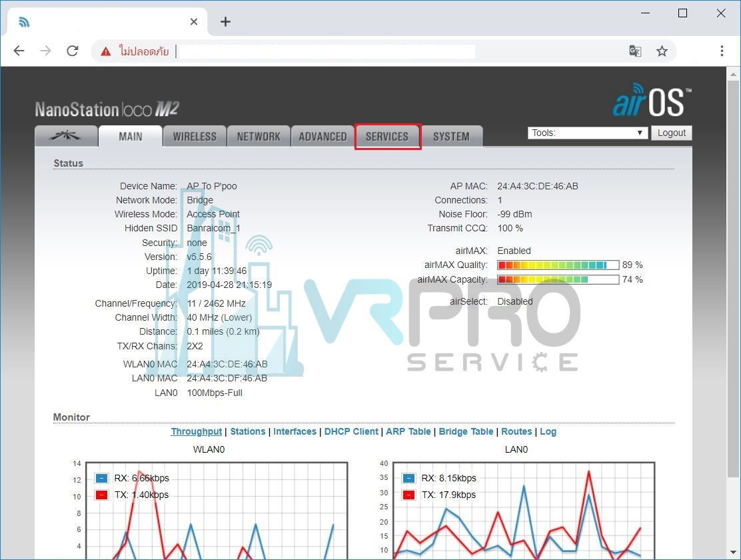This screenshot has width=741, height=560.
Task: Click the Transmit CCQ value '100 %'
Action: [510, 228]
